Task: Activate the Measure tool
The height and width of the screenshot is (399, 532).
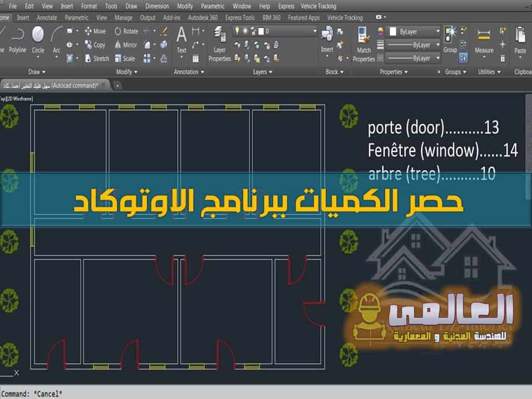Action: point(484,40)
